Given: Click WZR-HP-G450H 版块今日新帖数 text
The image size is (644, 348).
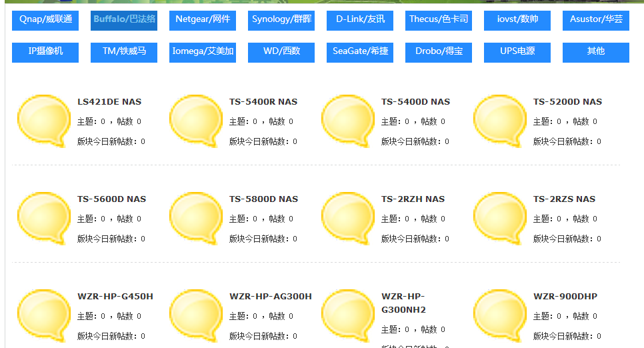Looking at the screenshot, I should (x=111, y=336).
